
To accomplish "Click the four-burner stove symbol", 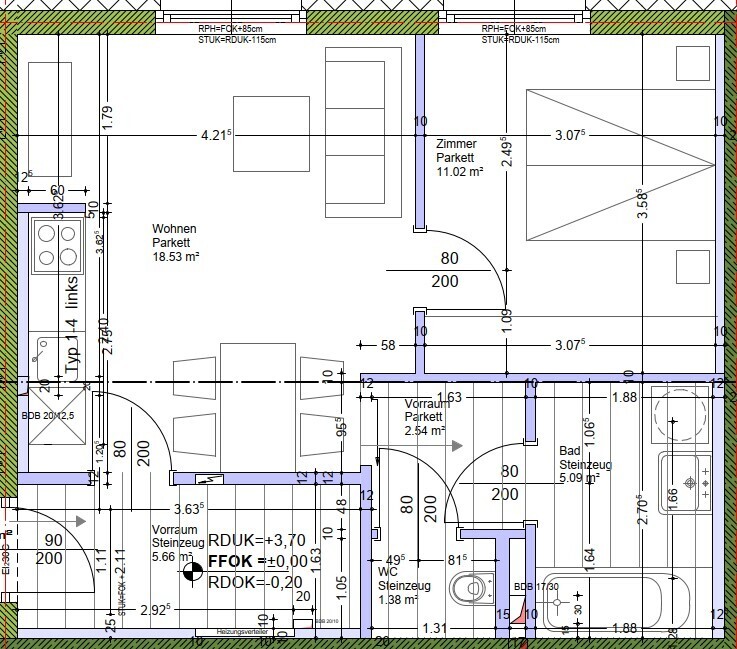I will [x=57, y=245].
